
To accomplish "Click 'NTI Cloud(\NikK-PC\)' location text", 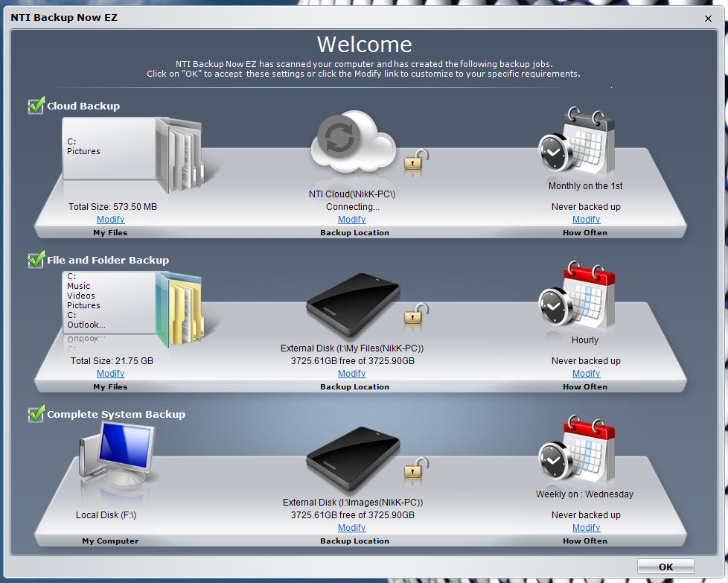I will point(352,194).
